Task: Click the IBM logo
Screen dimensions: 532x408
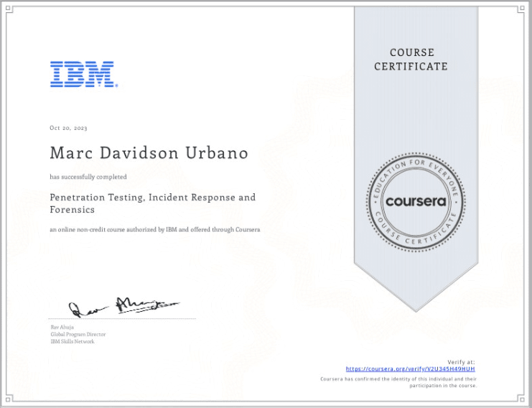Action: (x=84, y=74)
